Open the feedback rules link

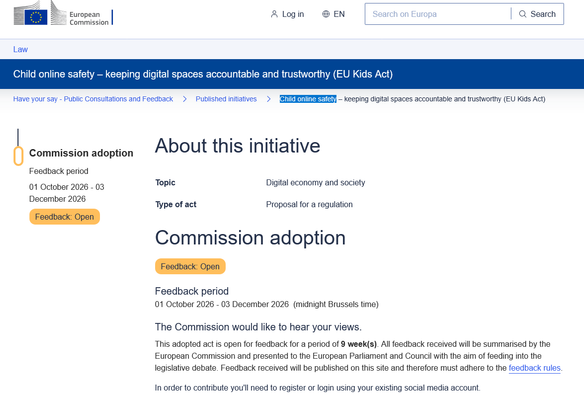click(x=534, y=368)
